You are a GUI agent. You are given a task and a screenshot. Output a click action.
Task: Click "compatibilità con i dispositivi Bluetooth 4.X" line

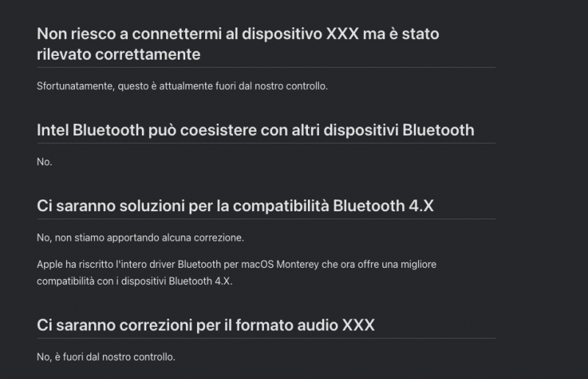pyautogui.click(x=135, y=281)
